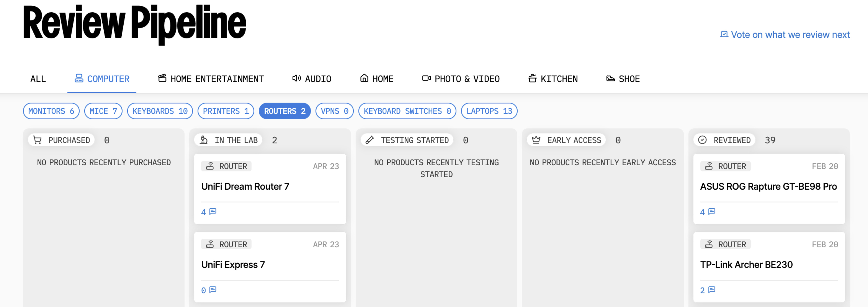The width and height of the screenshot is (868, 307).
Task: Click the ROUTER tag on UniFi Express 7
Action: [x=226, y=244]
